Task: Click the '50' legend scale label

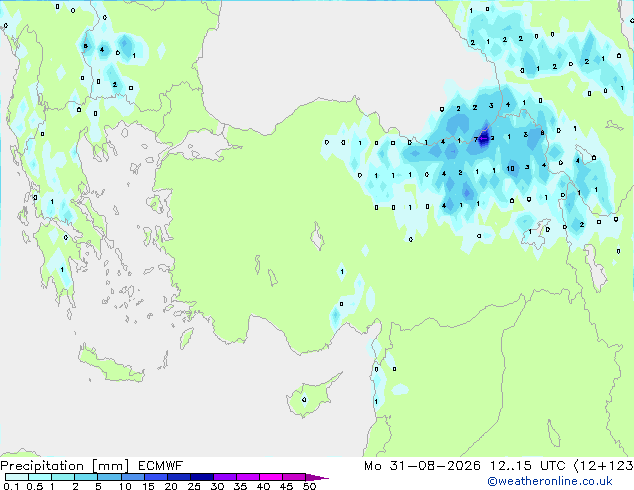Action: coord(309,486)
